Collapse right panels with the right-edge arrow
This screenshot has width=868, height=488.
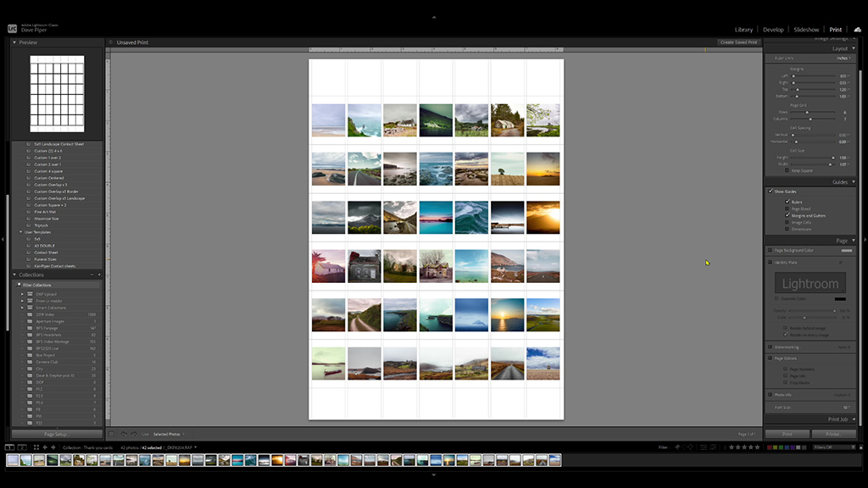pos(865,240)
